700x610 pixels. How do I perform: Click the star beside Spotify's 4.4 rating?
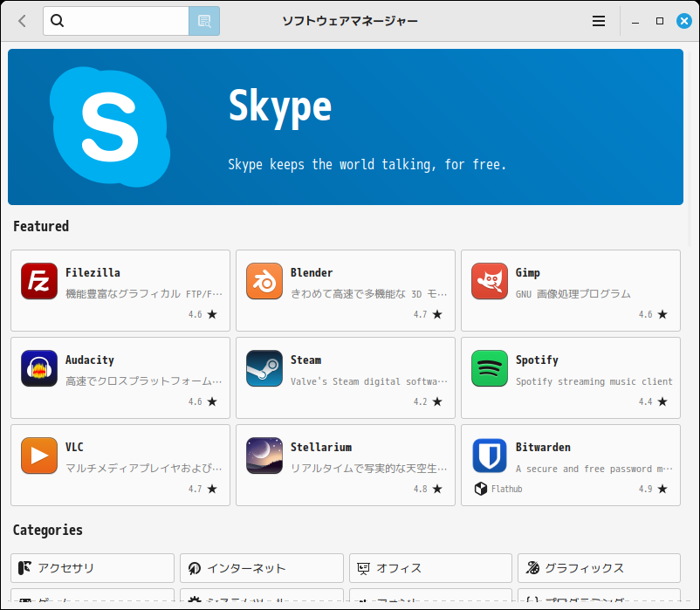(x=662, y=401)
